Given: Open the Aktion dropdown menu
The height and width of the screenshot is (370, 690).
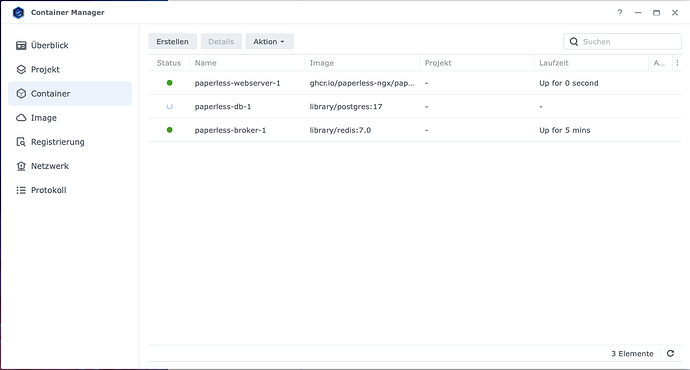Looking at the screenshot, I should click(x=269, y=42).
